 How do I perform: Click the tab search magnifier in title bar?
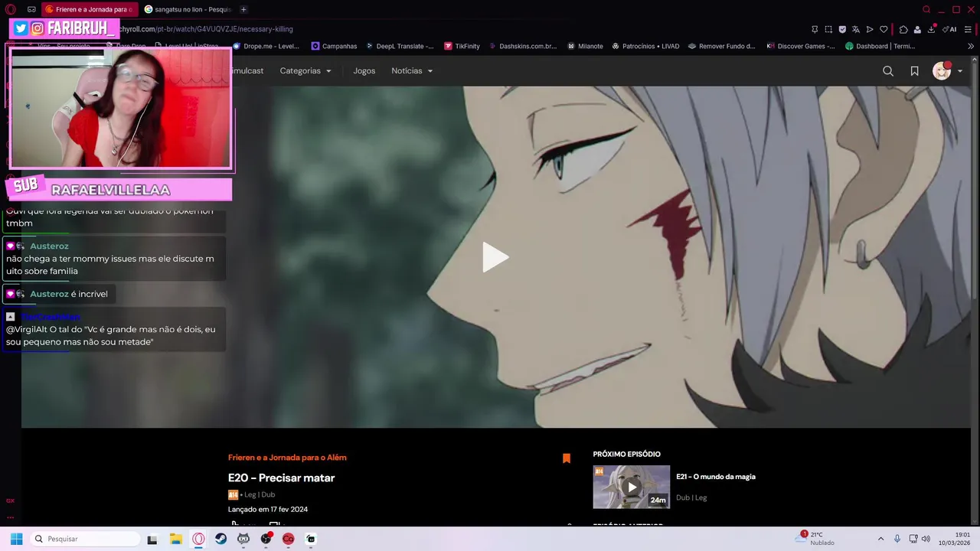click(x=926, y=9)
